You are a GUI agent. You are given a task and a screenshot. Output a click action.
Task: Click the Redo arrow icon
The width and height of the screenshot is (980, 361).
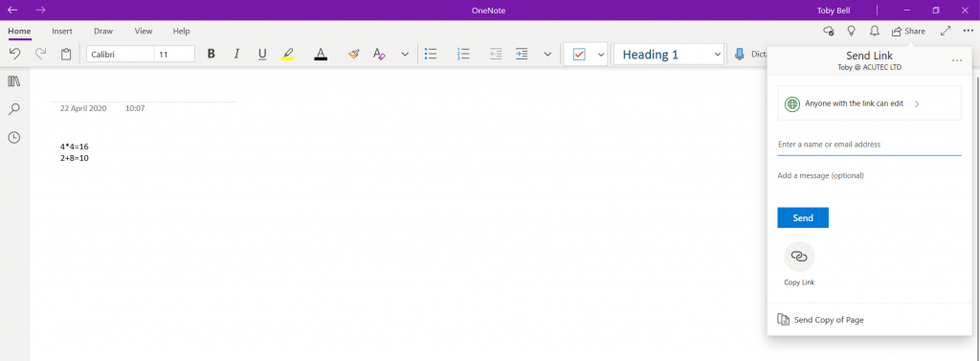pos(40,55)
